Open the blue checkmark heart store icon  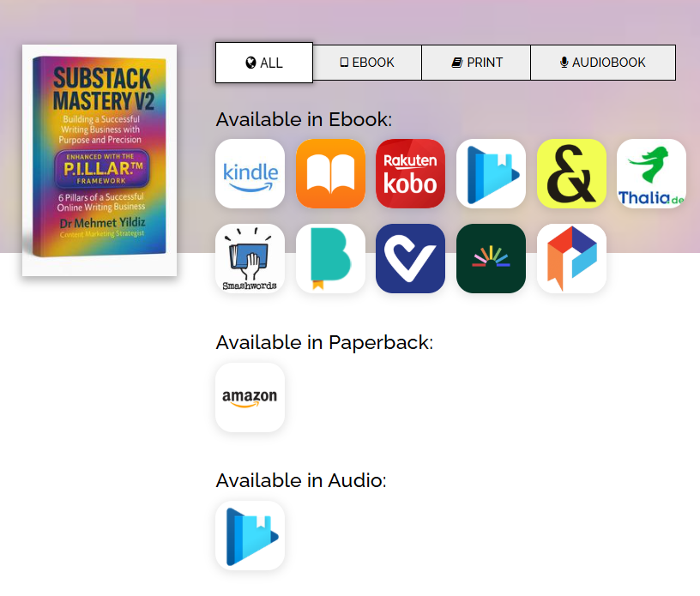pos(411,258)
